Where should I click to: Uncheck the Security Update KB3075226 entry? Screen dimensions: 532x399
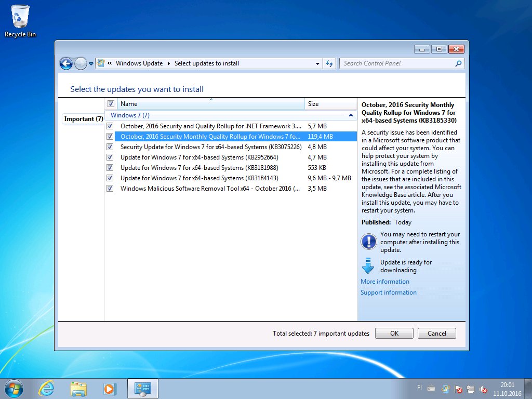110,147
